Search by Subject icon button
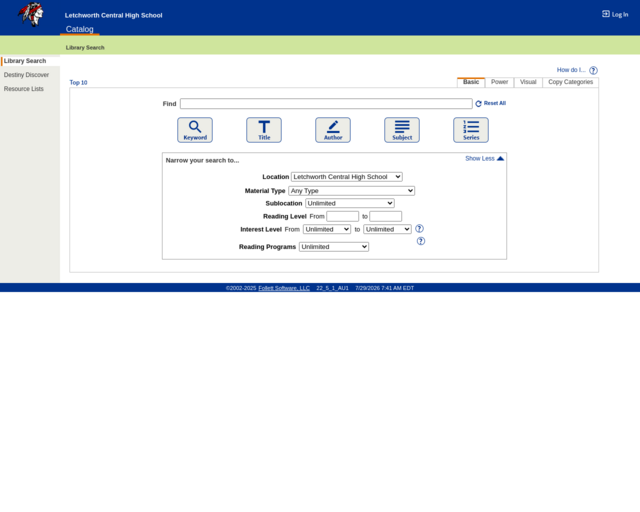This screenshot has width=640, height=512. coord(402,130)
